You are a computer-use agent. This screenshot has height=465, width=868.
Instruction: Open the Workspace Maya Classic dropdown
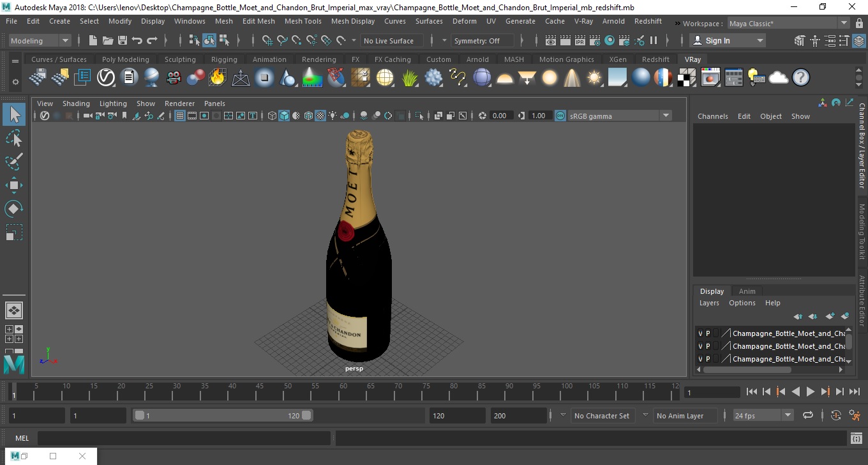coord(789,24)
